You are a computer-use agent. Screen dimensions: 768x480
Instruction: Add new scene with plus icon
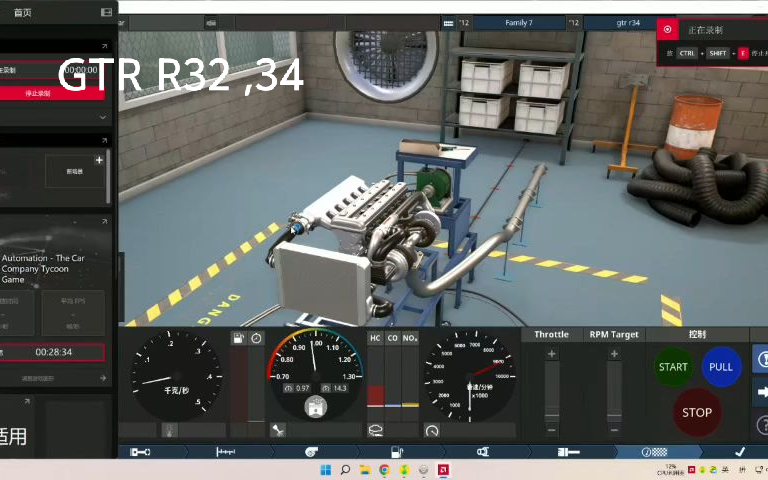pos(99,160)
